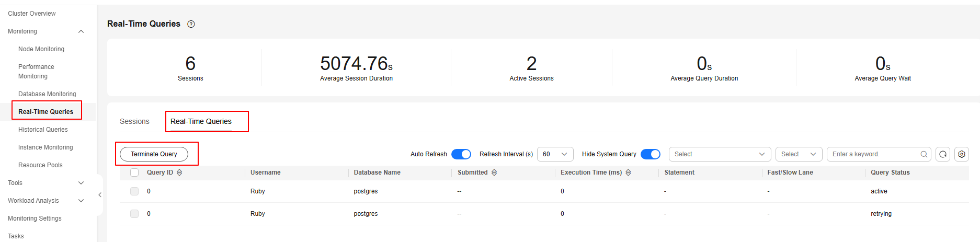Click the refresh icon next to search box
980x242 pixels.
coord(943,154)
